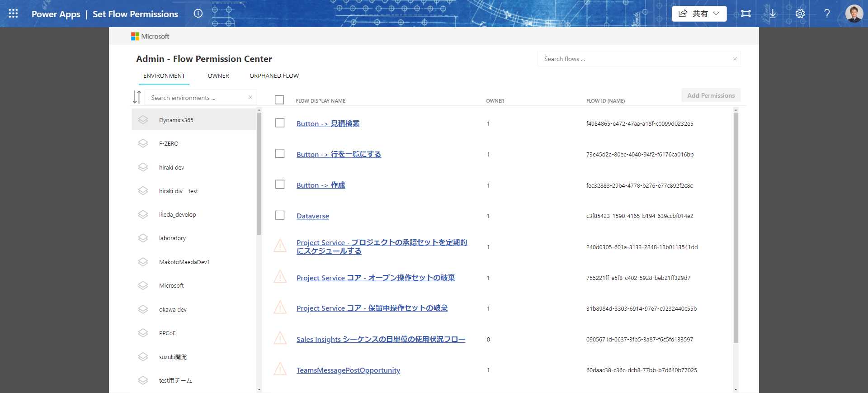The image size is (868, 393).
Task: Open the 共有 share dropdown
Action: pos(699,14)
